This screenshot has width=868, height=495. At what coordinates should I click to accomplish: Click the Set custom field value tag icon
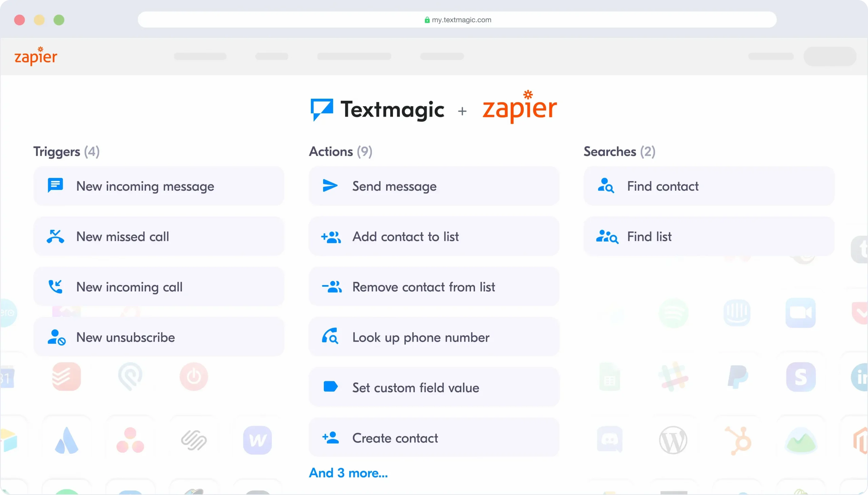[x=331, y=386]
